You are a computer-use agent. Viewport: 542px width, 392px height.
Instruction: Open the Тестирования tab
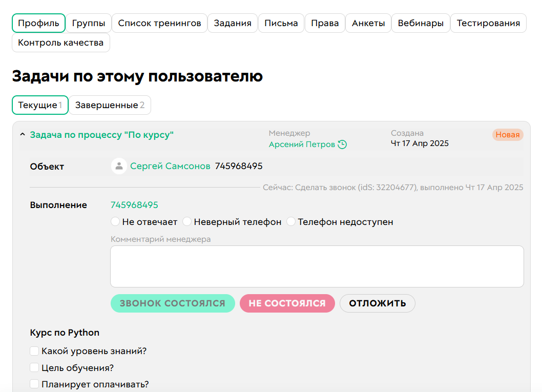tap(488, 23)
